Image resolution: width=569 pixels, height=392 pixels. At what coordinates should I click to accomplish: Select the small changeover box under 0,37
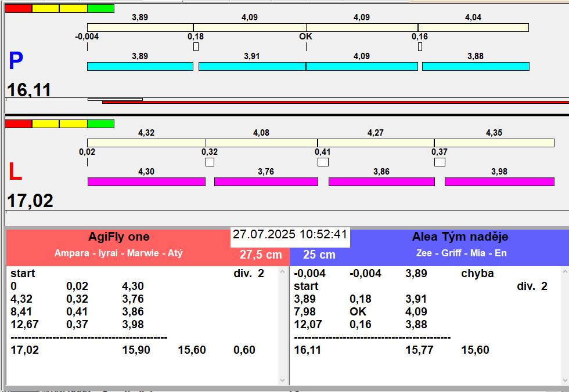pyautogui.click(x=440, y=162)
